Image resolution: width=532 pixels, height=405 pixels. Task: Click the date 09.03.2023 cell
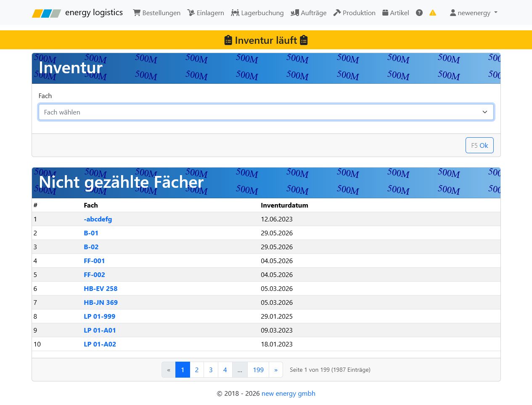pyautogui.click(x=277, y=330)
